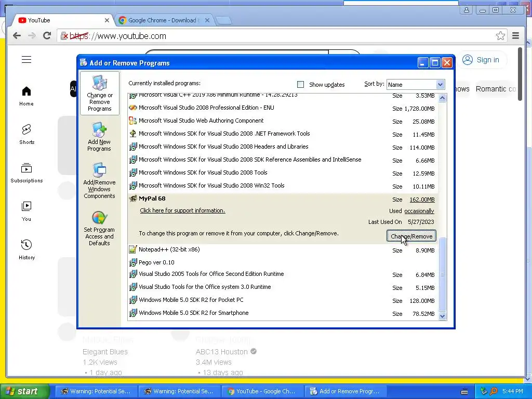Click the Chrome address bar URL

click(x=119, y=36)
